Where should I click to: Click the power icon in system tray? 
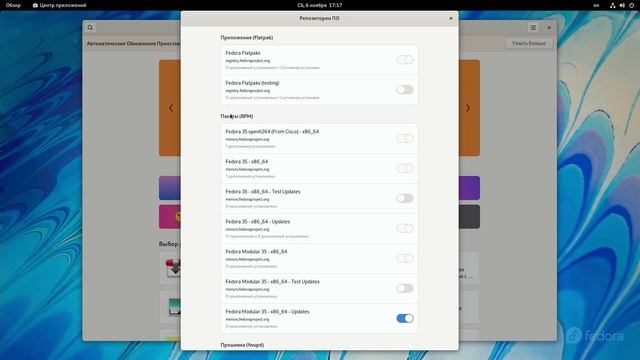click(x=632, y=5)
